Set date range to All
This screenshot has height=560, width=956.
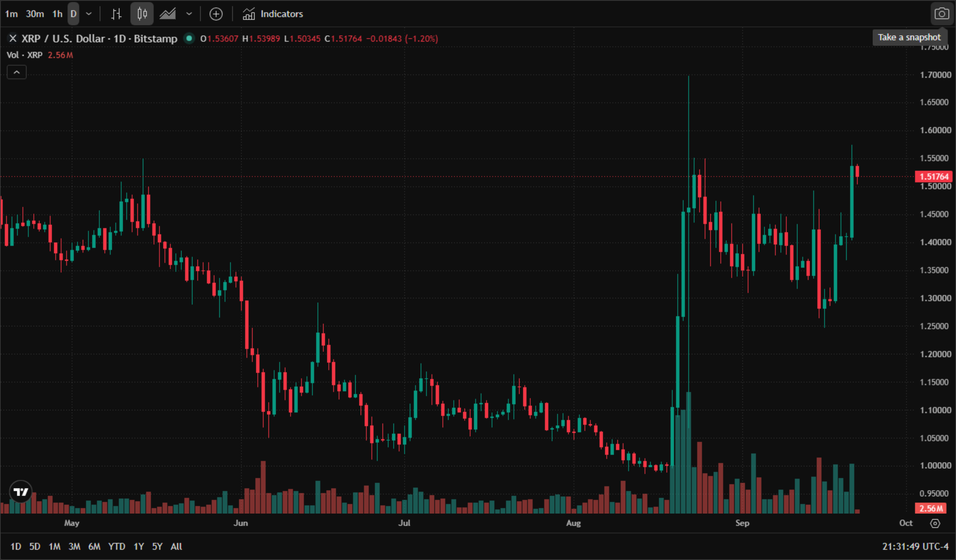point(177,546)
